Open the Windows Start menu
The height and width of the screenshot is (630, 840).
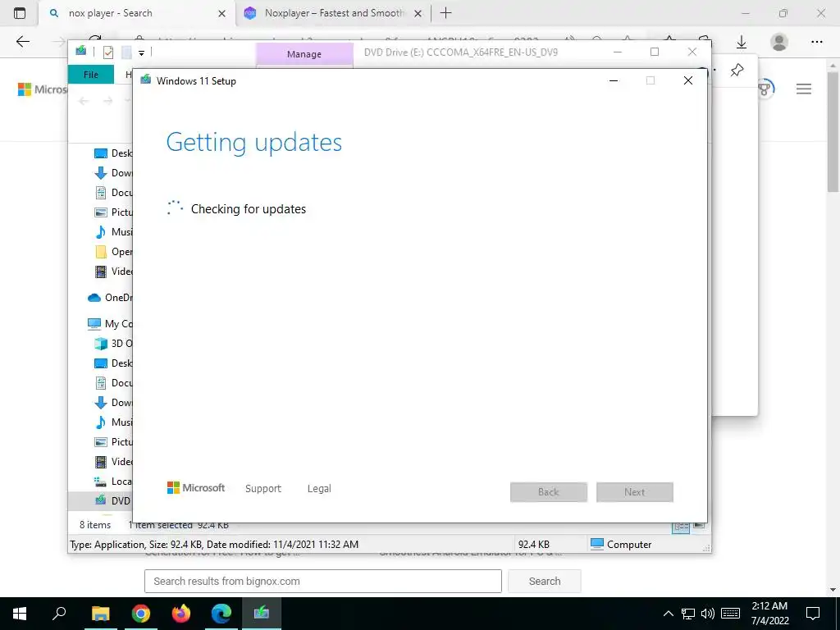[20, 614]
